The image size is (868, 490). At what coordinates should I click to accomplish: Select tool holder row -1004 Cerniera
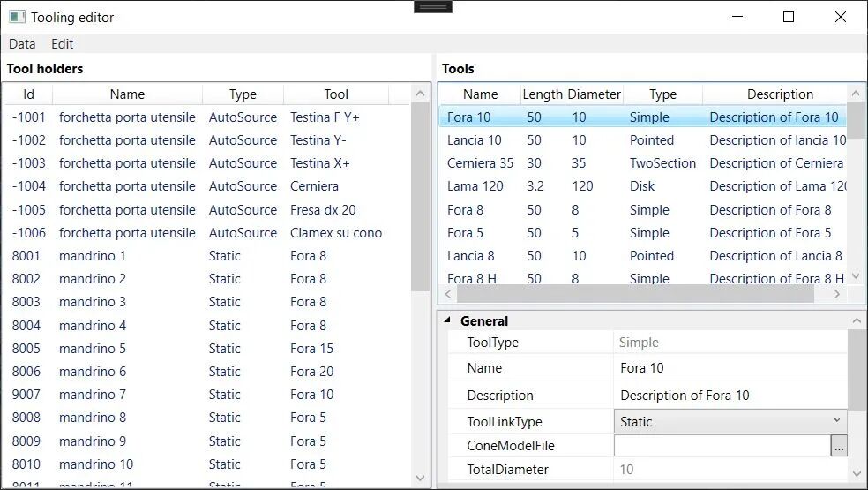coord(207,186)
